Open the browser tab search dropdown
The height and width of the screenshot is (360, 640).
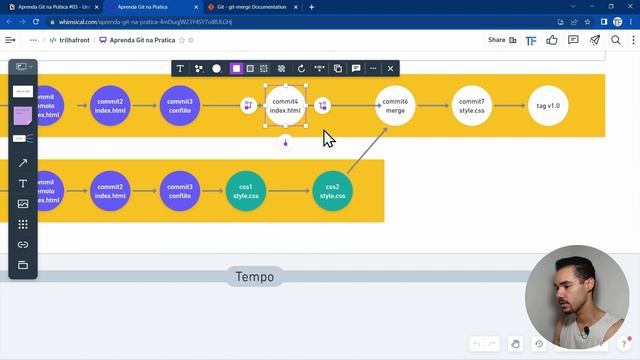coord(573,7)
